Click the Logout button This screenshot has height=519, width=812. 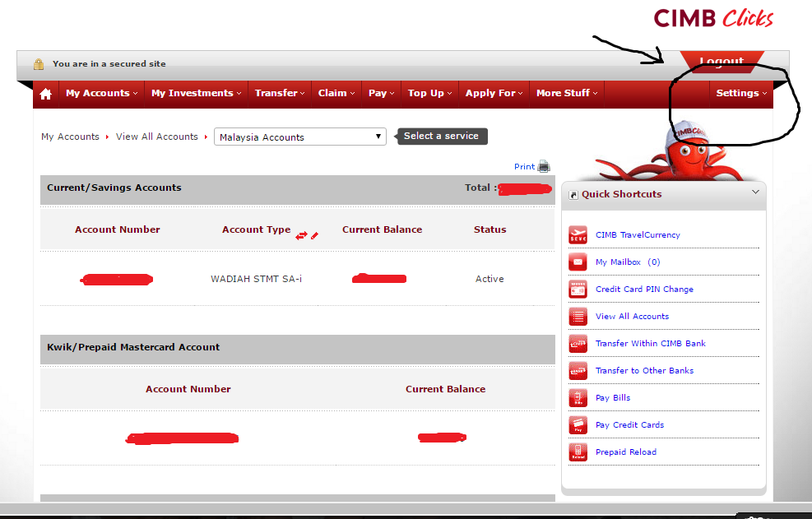pos(722,61)
